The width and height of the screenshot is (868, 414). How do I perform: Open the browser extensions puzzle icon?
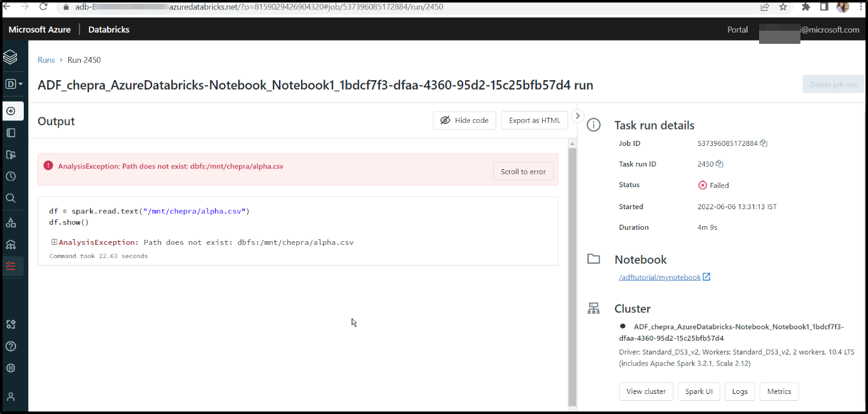click(x=806, y=7)
